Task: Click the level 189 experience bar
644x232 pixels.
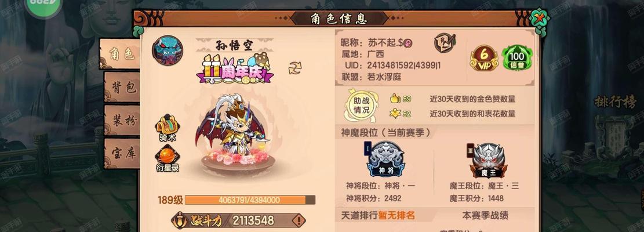Action: (x=250, y=200)
